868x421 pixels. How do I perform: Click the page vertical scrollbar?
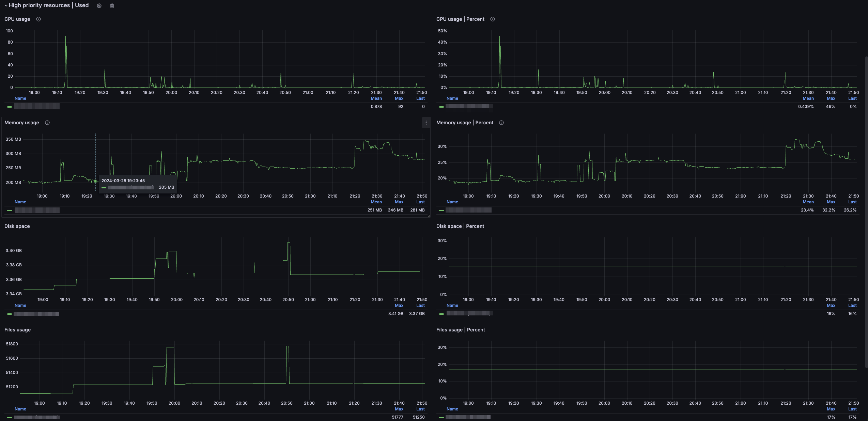pyautogui.click(x=866, y=211)
